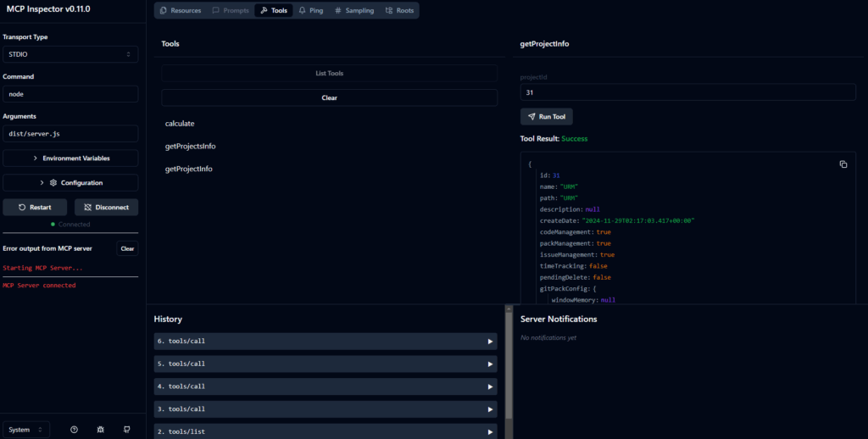Expand history entry 2. tools/list
This screenshot has height=439, width=868.
tap(325, 431)
